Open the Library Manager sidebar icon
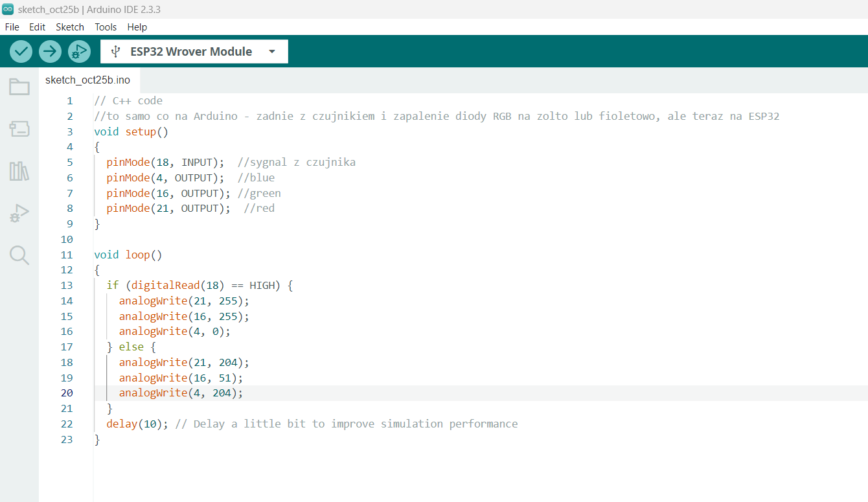Image resolution: width=868 pixels, height=502 pixels. 19,172
